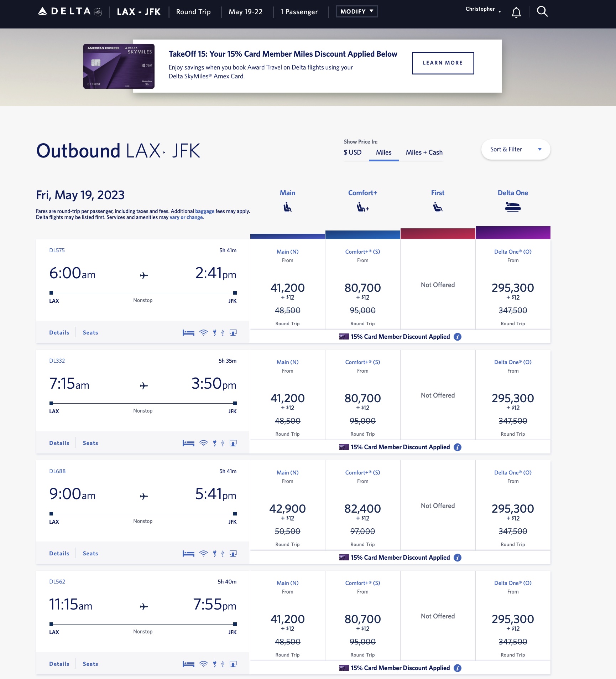Click info icon on DL575 discount banner
This screenshot has height=679, width=616.
tap(458, 337)
